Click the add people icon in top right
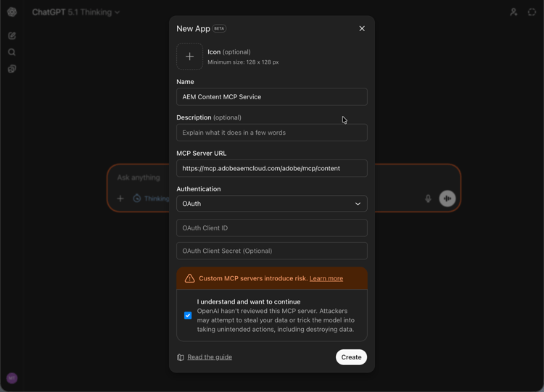Viewport: 544px width, 392px height. coord(514,12)
